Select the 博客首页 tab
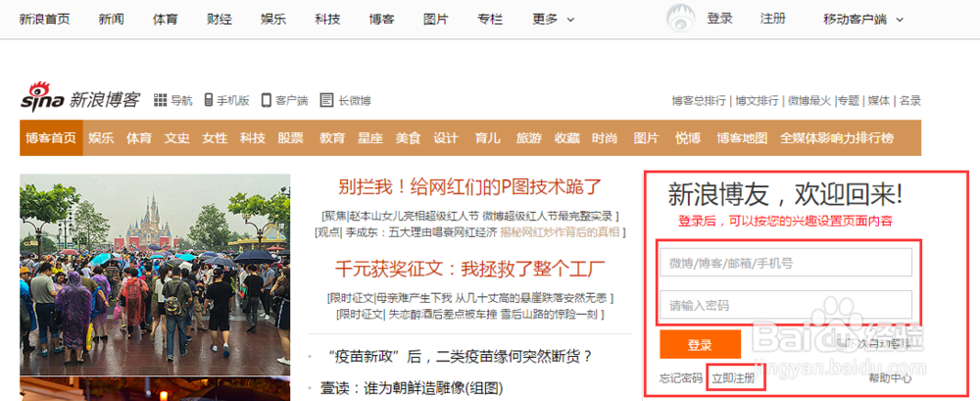Image resolution: width=980 pixels, height=401 pixels. (51, 137)
